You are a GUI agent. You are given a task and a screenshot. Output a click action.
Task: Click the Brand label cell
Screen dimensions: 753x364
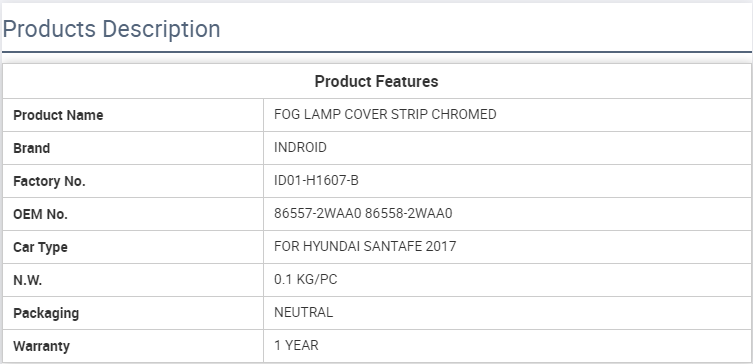(133, 148)
